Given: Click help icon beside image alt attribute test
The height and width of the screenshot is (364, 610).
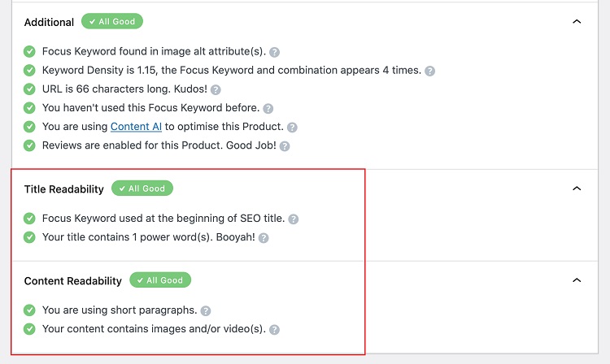Looking at the screenshot, I should coord(275,52).
